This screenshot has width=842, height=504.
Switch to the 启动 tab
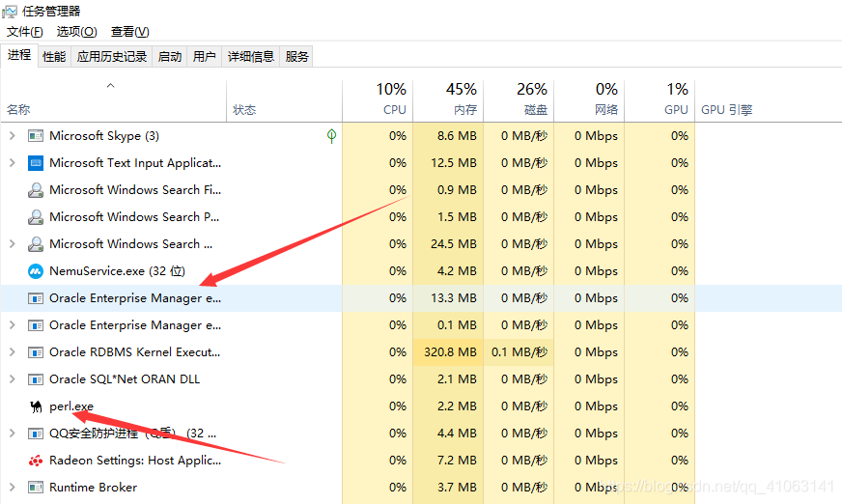pyautogui.click(x=170, y=56)
